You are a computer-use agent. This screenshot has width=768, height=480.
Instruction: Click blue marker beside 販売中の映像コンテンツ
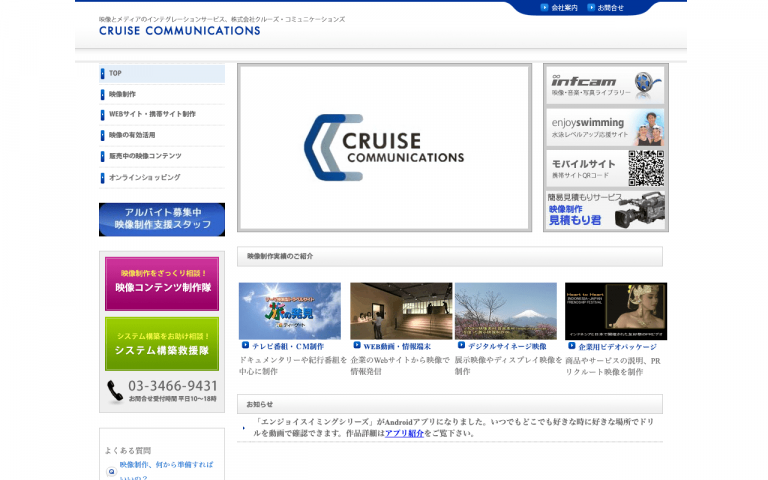(102, 156)
